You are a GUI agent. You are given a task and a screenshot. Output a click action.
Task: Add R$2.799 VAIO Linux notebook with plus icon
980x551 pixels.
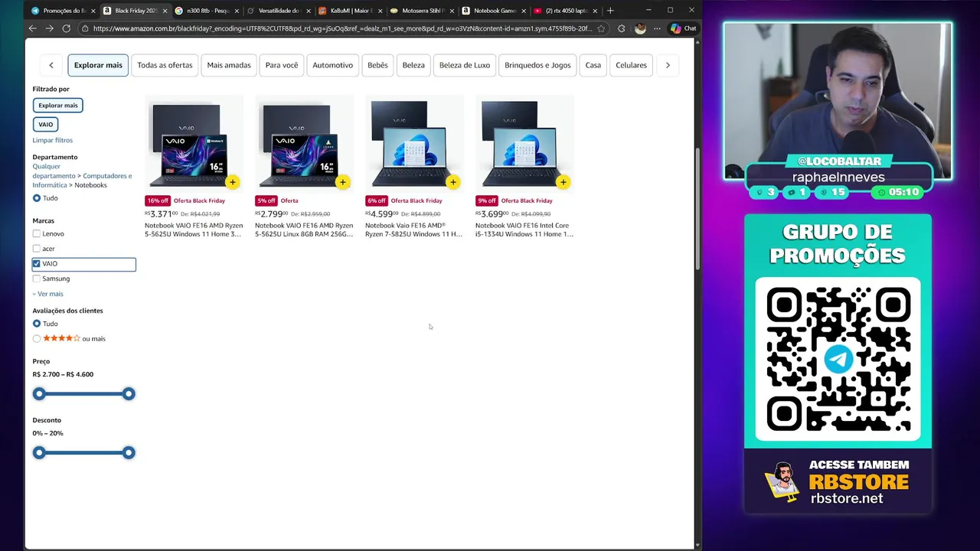[342, 182]
